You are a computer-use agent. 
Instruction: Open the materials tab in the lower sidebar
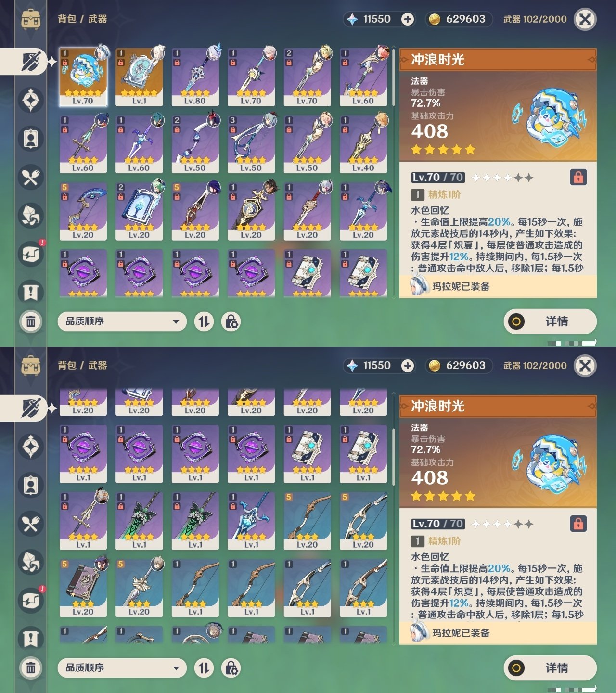point(31,562)
